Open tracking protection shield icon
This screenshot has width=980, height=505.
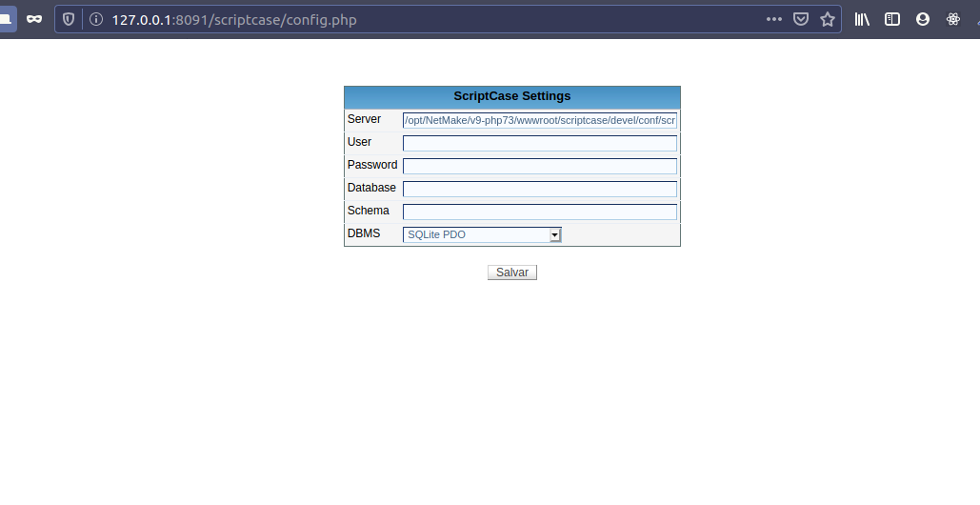69,19
